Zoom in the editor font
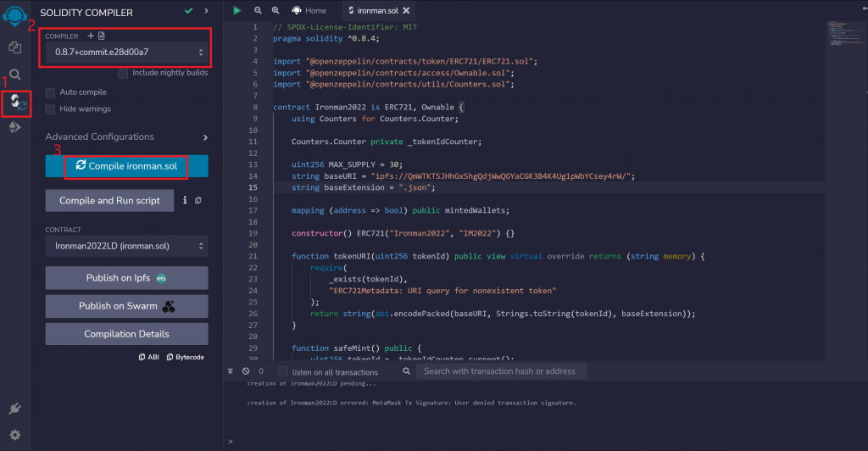 click(275, 10)
